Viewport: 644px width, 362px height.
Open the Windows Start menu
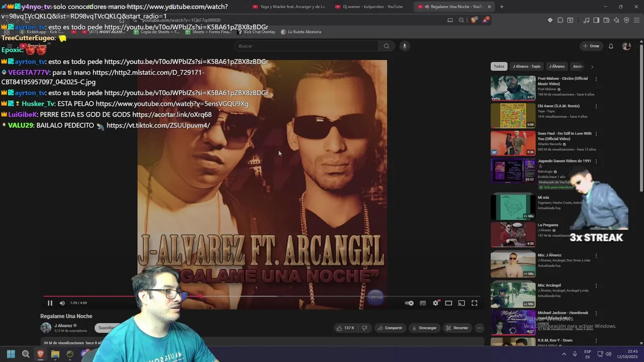tap(11, 354)
